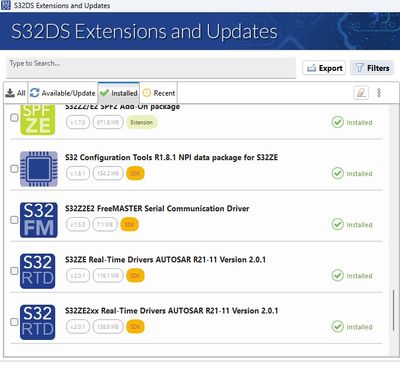This screenshot has width=400, height=385.
Task: Click the eraser clear icon in tab bar
Action: [x=361, y=93]
